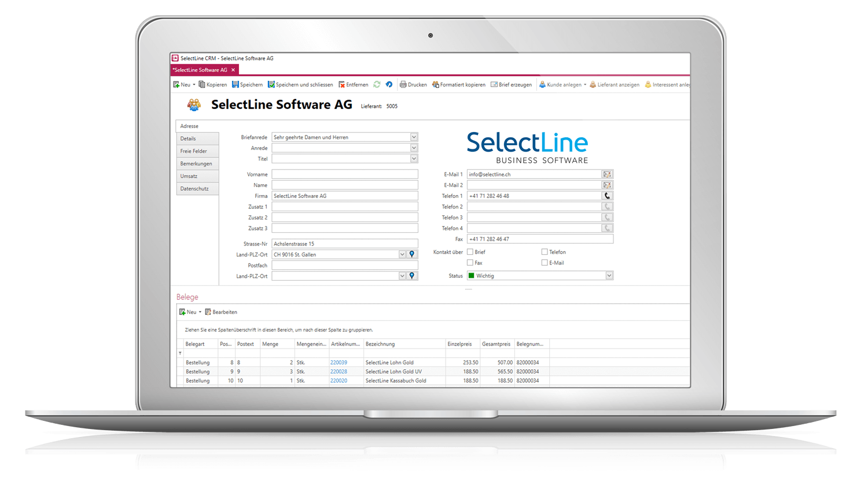
Task: Click the Belegart column header
Action: click(200, 344)
